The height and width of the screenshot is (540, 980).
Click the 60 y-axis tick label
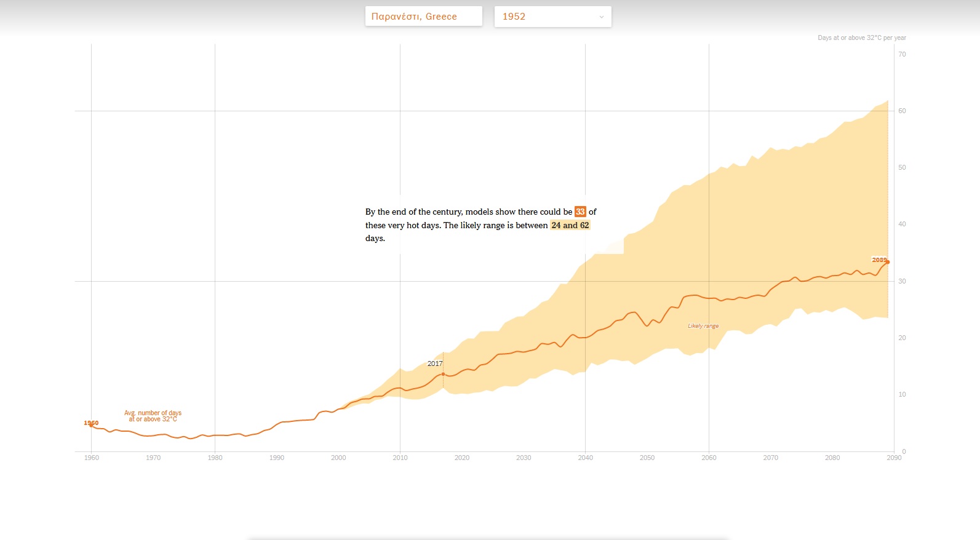[x=902, y=111]
